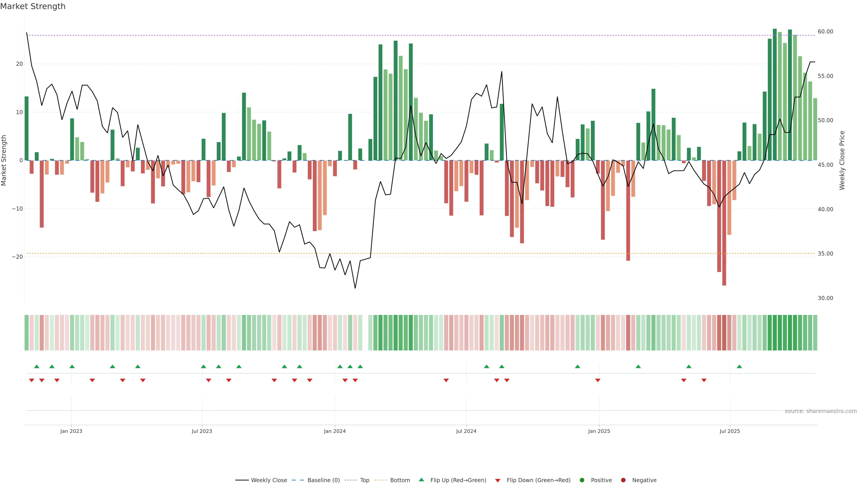The width and height of the screenshot is (868, 488).
Task: Click the Weekly Close Price axis title
Action: 842,160
